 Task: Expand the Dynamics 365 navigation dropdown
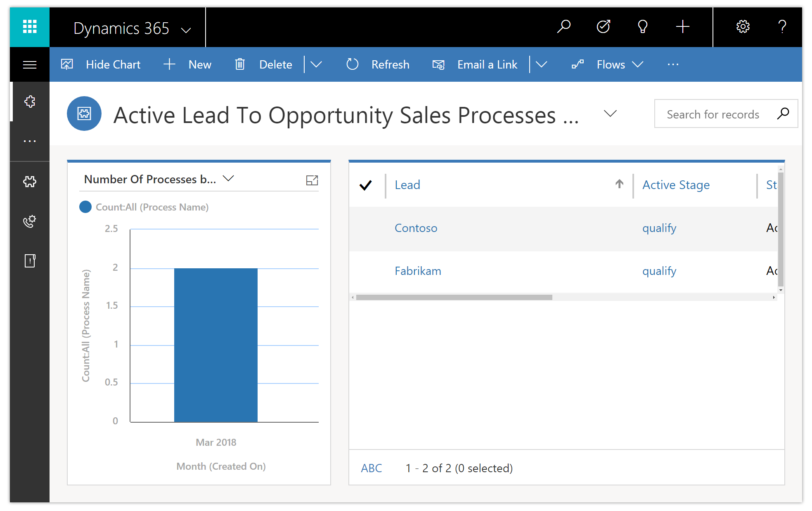pyautogui.click(x=186, y=30)
